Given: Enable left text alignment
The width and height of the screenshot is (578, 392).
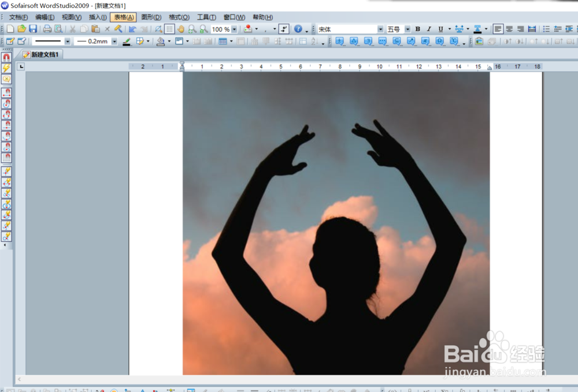Looking at the screenshot, I should [498, 29].
